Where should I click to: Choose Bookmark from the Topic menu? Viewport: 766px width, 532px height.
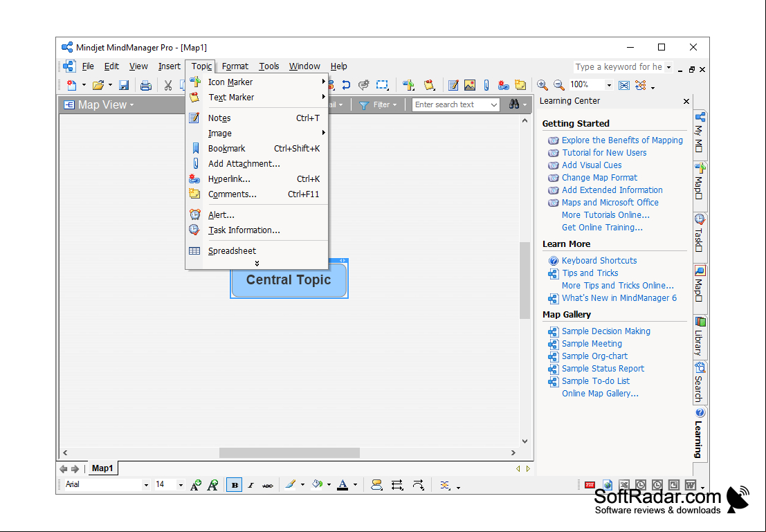pyautogui.click(x=257, y=149)
